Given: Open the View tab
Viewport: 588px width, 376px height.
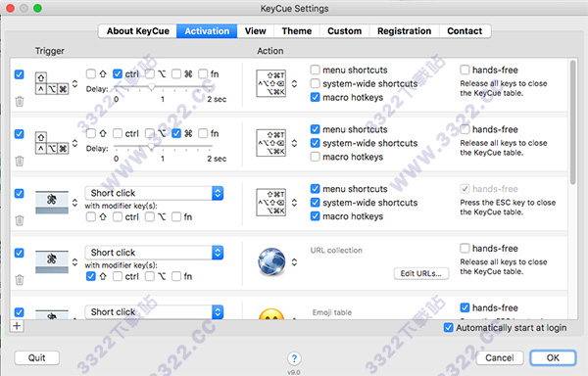Looking at the screenshot, I should pos(256,31).
